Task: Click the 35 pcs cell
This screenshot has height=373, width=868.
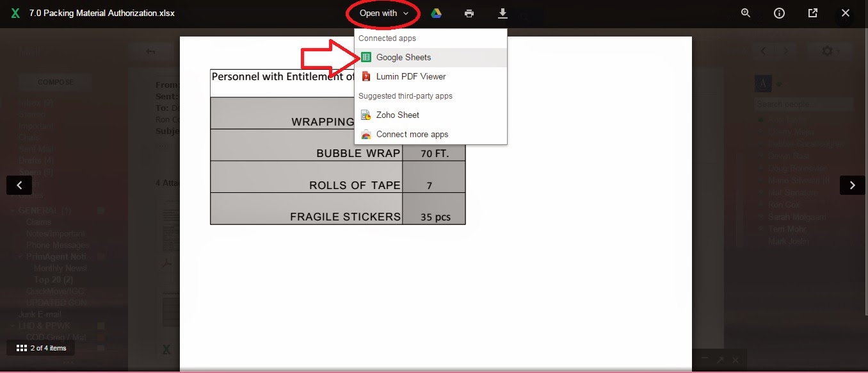Action: coord(434,208)
